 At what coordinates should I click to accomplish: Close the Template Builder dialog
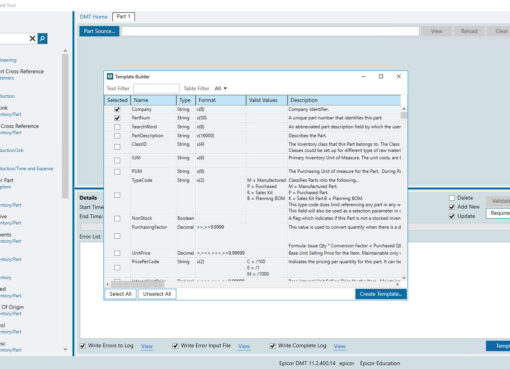click(398, 76)
